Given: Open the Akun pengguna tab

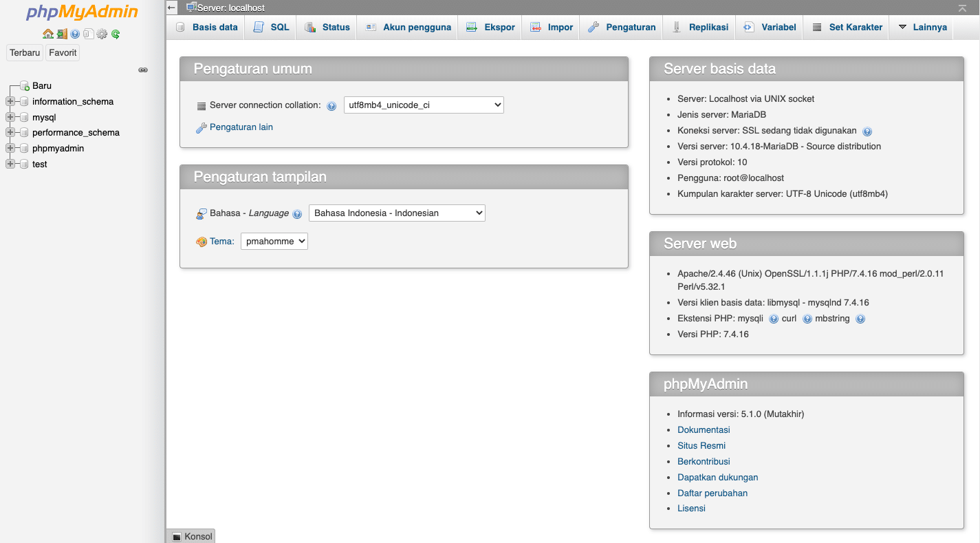Looking at the screenshot, I should tap(408, 28).
